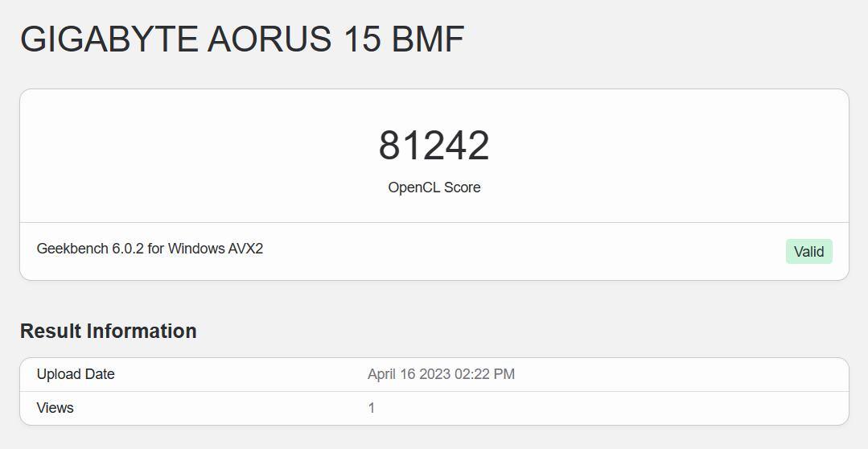Click the 81242 score number
The image size is (868, 449).
434,146
